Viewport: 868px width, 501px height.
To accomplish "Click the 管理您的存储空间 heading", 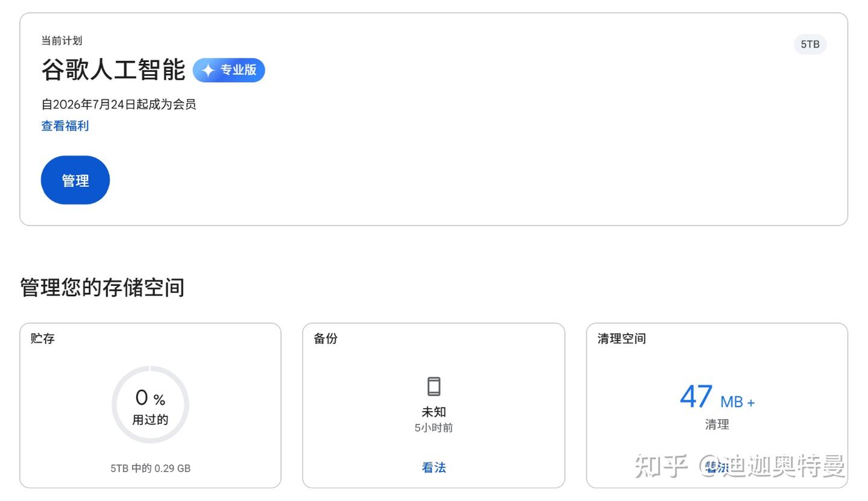I will (x=102, y=288).
